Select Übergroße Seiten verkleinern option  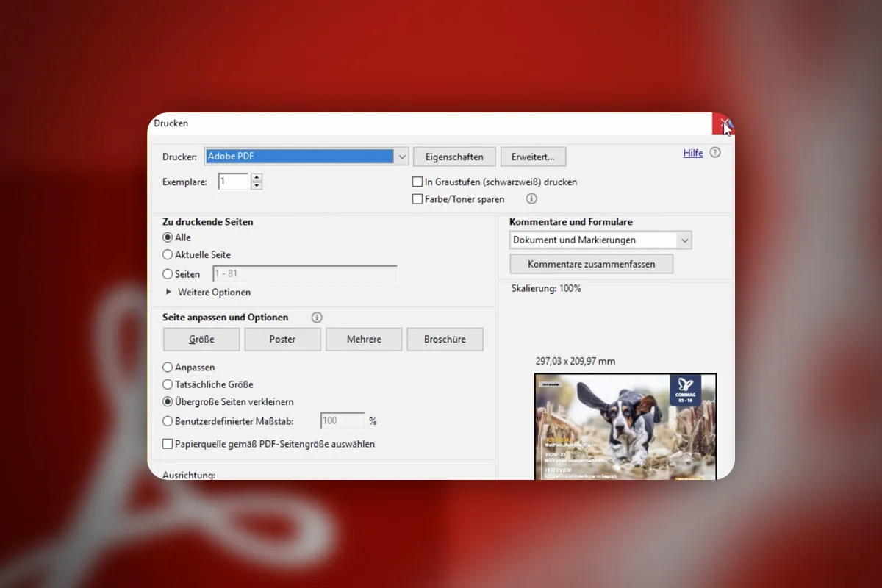[x=168, y=402]
